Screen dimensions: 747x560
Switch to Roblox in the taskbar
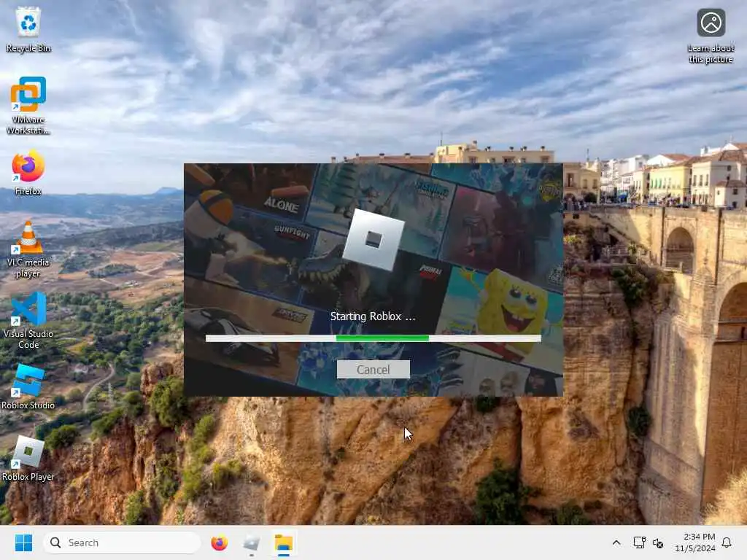click(252, 542)
